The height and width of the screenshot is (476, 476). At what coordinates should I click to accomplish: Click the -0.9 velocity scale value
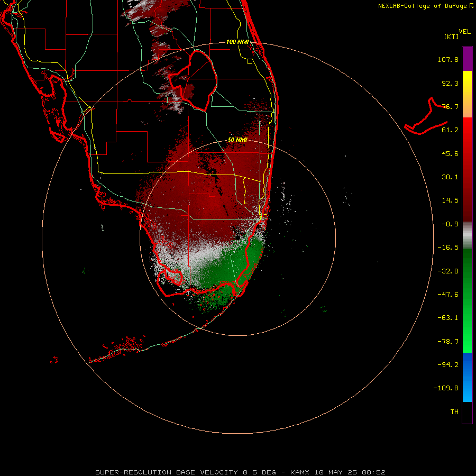point(450,224)
